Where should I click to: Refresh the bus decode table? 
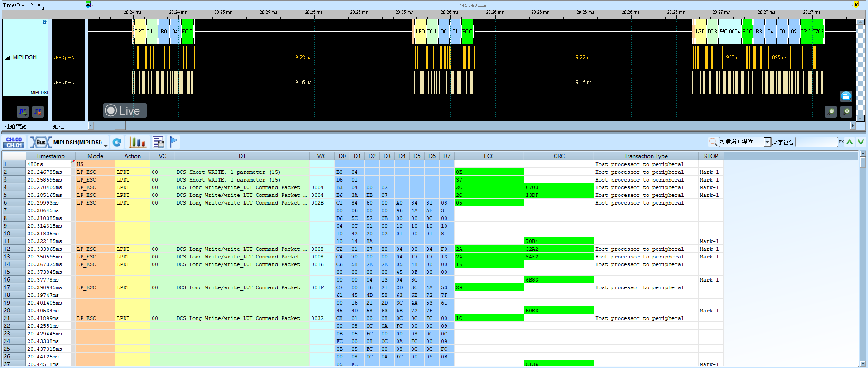tap(117, 142)
